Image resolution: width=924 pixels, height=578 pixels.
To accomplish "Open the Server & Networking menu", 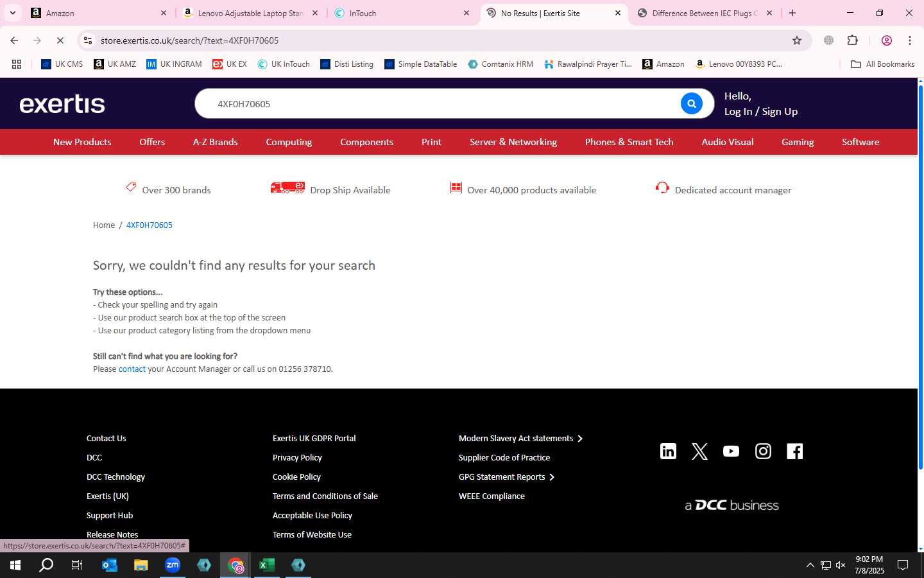I will [x=513, y=142].
